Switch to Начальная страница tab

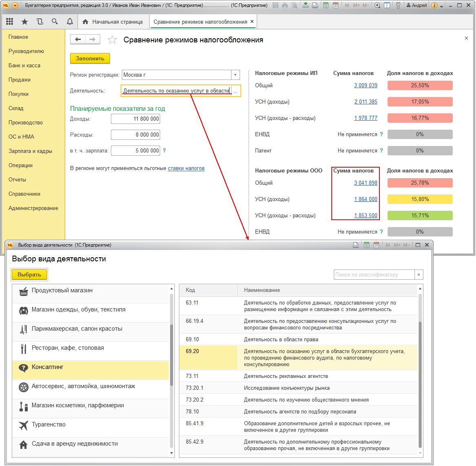pyautogui.click(x=113, y=22)
